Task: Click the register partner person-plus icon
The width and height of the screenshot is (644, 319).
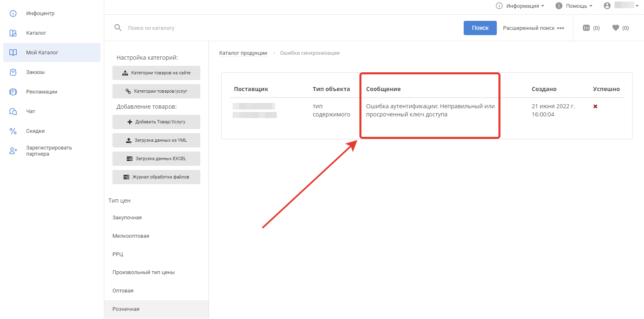Action: pyautogui.click(x=13, y=151)
